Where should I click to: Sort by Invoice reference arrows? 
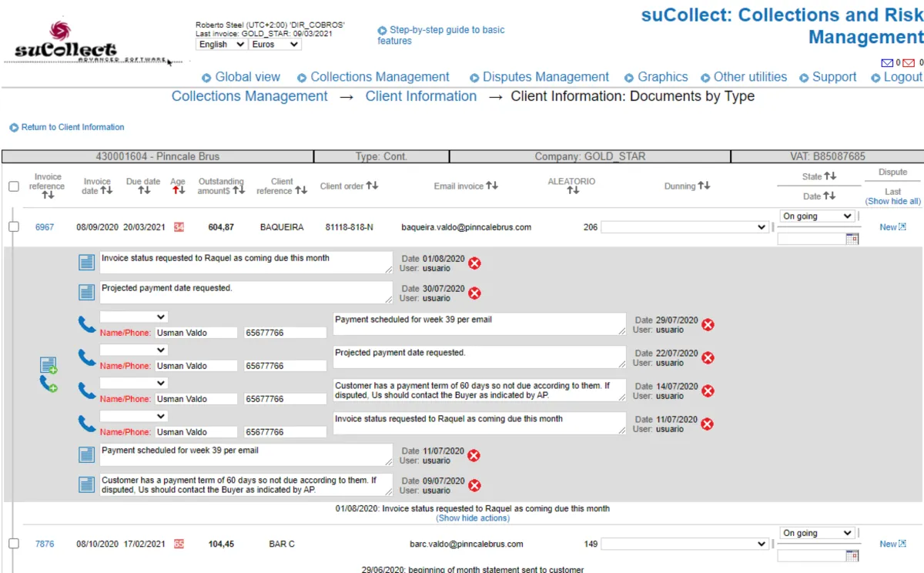coord(48,196)
